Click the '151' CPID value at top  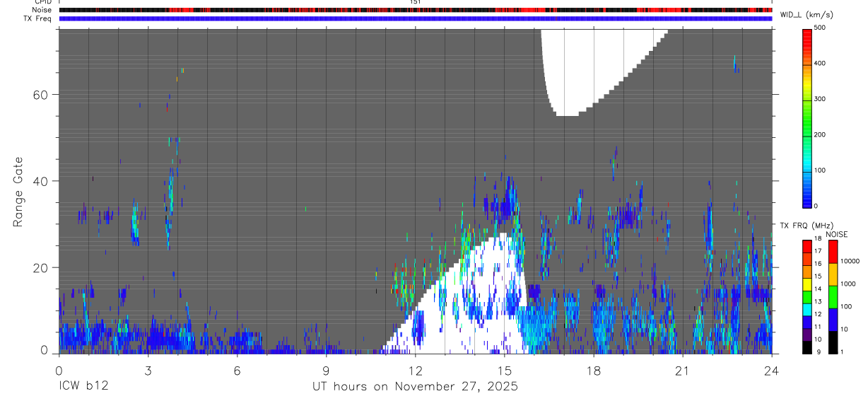(415, 2)
